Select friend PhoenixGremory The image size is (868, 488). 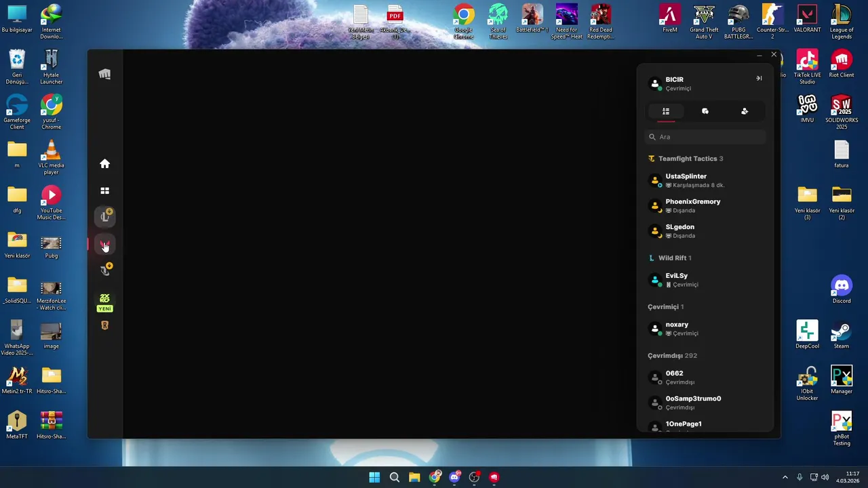pyautogui.click(x=705, y=205)
